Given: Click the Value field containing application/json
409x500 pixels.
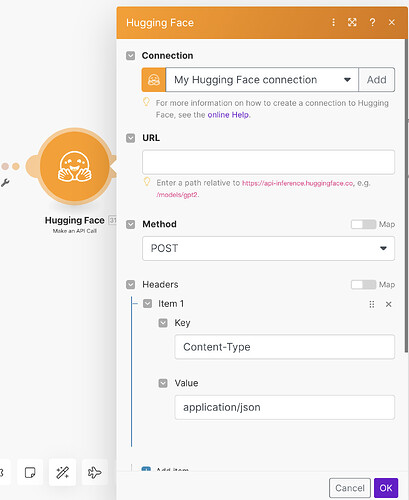Looking at the screenshot, I should point(284,407).
